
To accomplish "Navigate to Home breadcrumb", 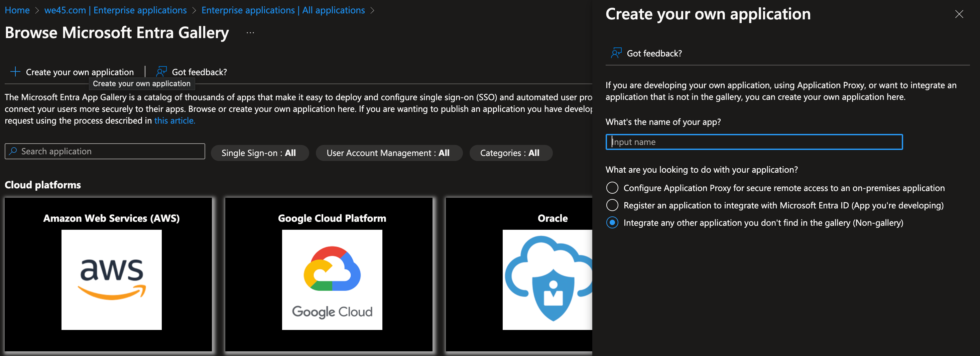I will point(17,10).
